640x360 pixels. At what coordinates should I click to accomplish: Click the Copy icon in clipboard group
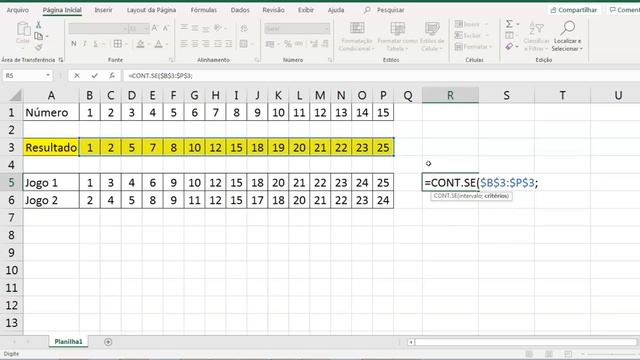pyautogui.click(x=39, y=36)
